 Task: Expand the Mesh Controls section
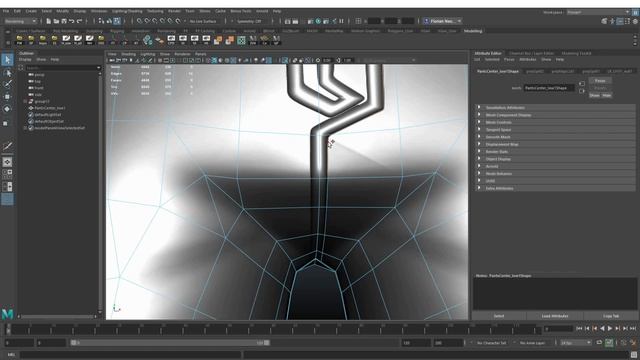point(556,122)
